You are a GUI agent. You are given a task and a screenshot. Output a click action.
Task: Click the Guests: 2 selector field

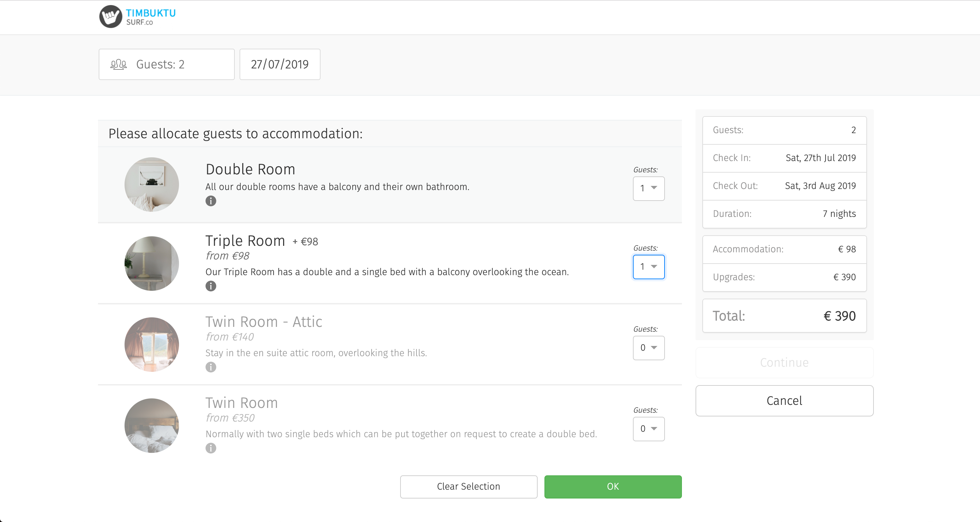(x=166, y=64)
